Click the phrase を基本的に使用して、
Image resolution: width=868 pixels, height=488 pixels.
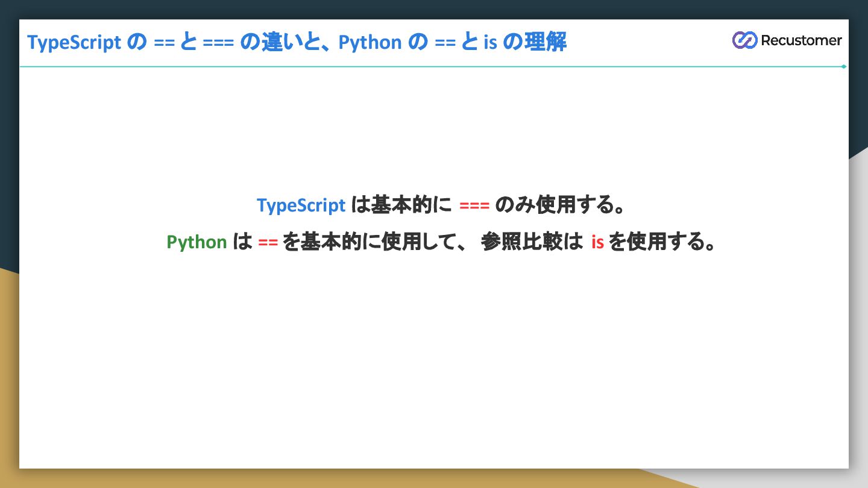point(374,242)
